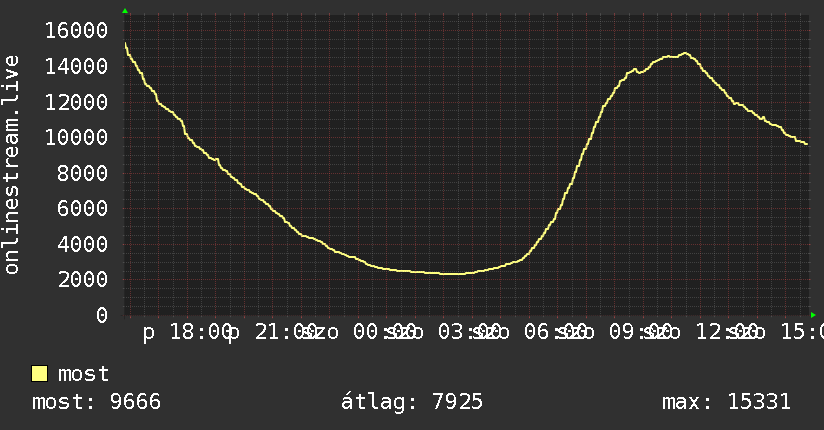Click the 'átlag: 7925' statistic
Viewport: 824px width, 430px height.
coord(411,402)
